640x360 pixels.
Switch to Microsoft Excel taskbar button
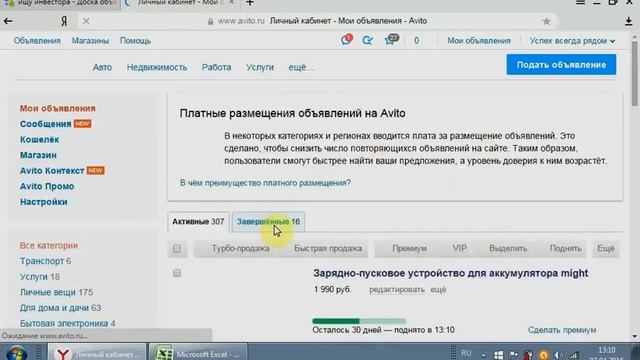tap(198, 353)
